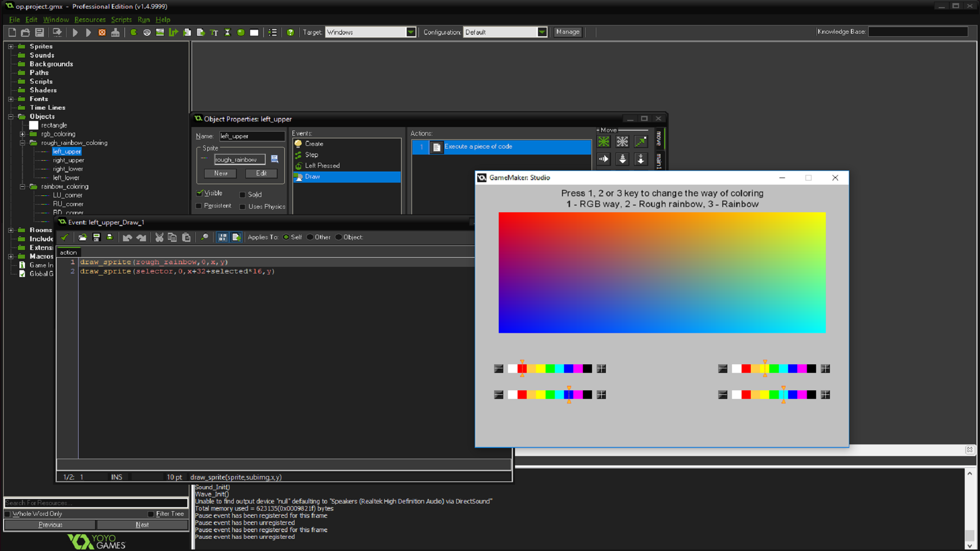The height and width of the screenshot is (551, 980).
Task: Click the clean build broom icon
Action: (115, 32)
